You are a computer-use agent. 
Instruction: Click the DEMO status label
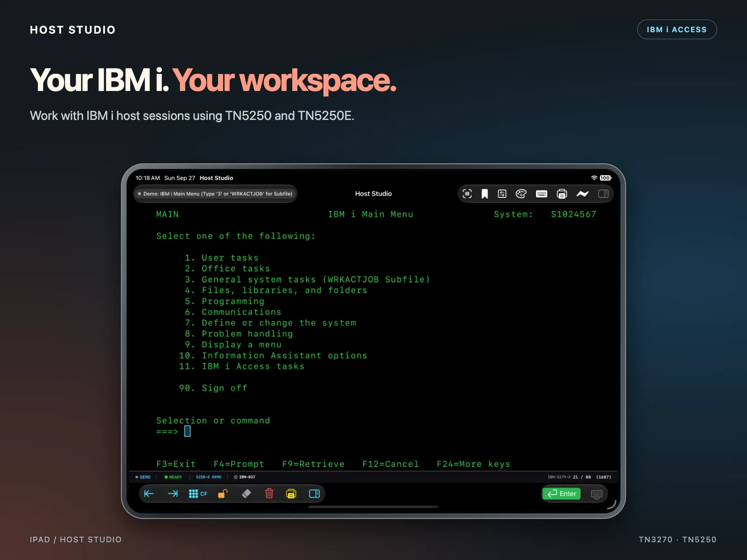pyautogui.click(x=143, y=477)
